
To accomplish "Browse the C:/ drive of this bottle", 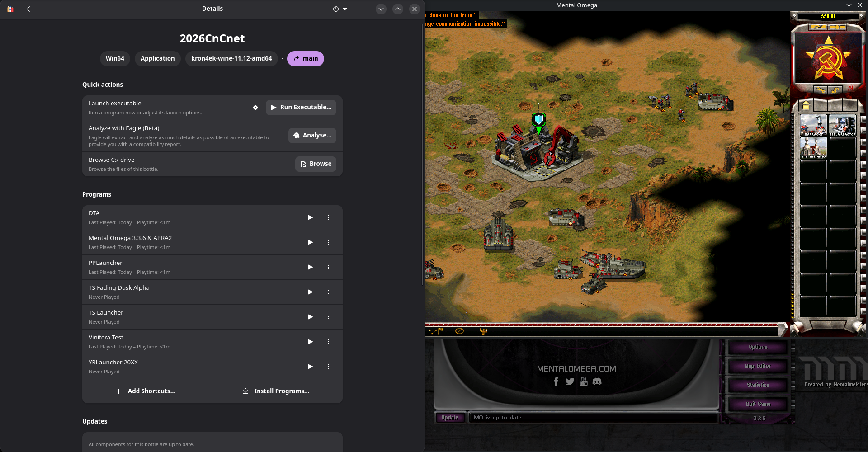I will [316, 164].
